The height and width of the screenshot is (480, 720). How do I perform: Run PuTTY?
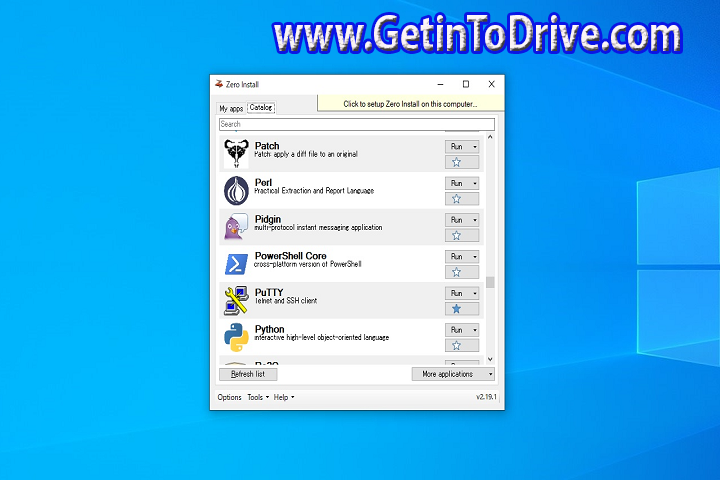click(457, 294)
